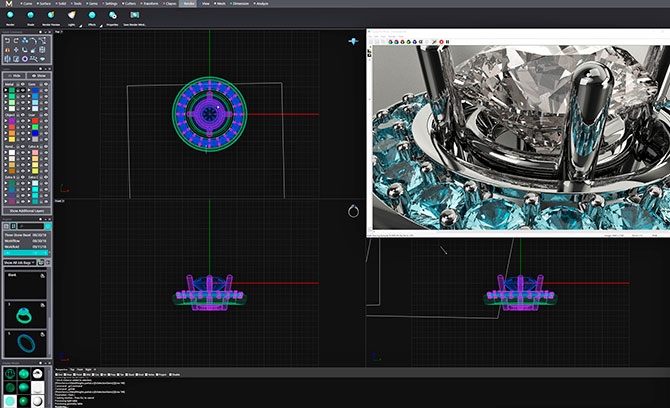This screenshot has height=408, width=670.
Task: Open the Gems menu
Action: click(92, 4)
